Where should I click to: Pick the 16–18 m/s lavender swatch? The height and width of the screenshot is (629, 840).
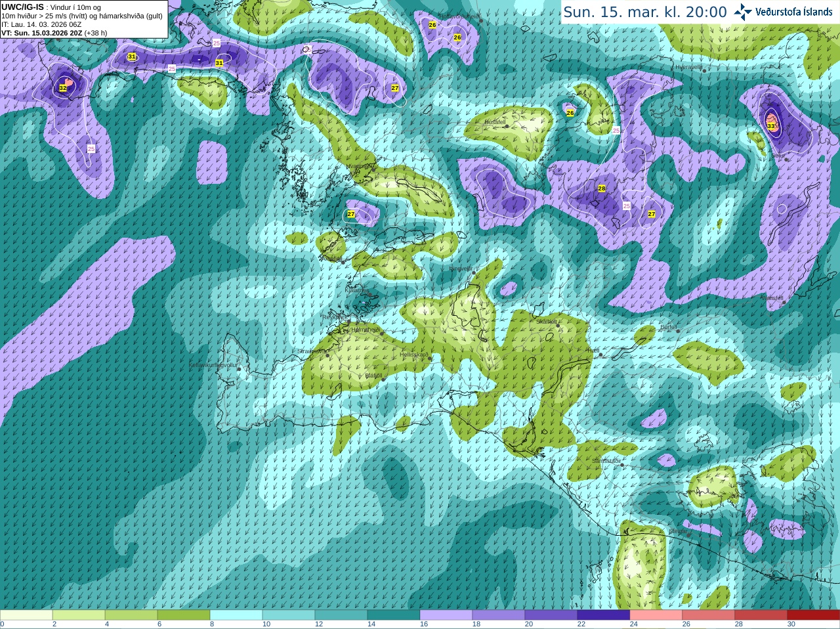pyautogui.click(x=446, y=615)
